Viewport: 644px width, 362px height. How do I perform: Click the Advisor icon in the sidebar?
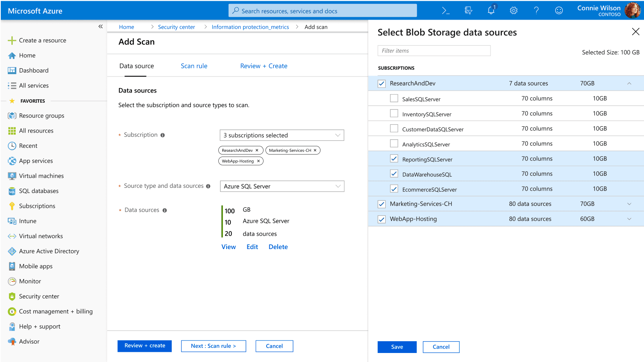(x=12, y=342)
